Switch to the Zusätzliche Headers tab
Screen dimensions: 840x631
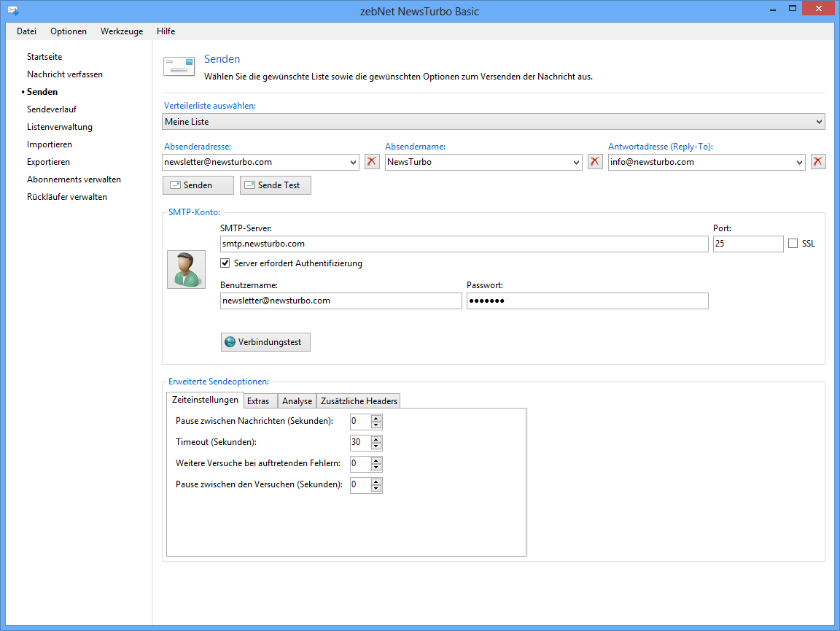point(359,401)
